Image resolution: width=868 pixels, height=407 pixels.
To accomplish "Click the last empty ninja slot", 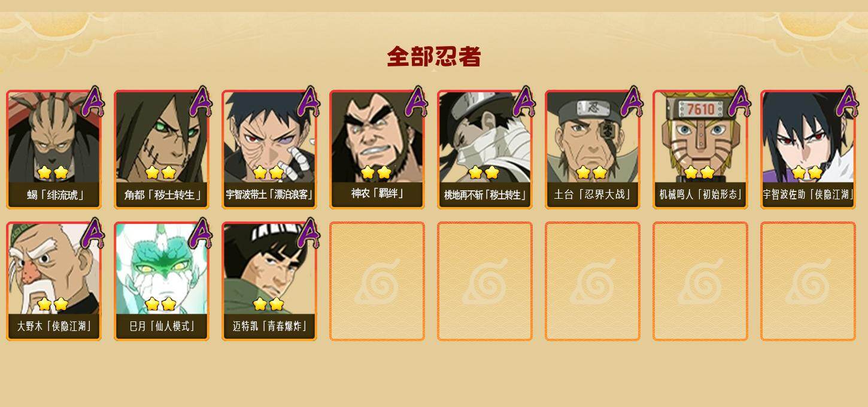I will pyautogui.click(x=808, y=281).
